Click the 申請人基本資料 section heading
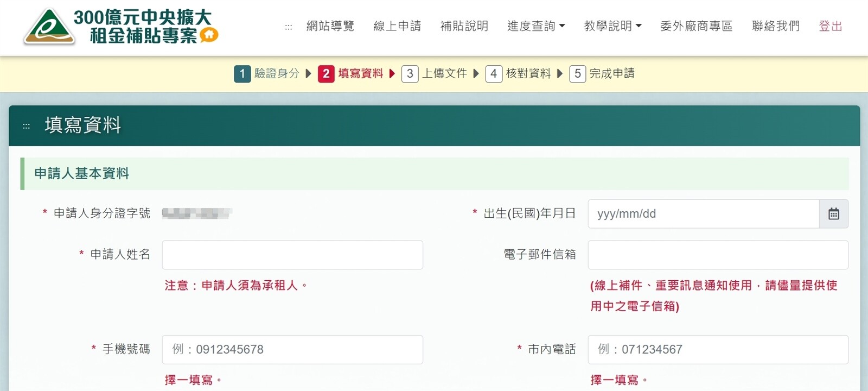The width and height of the screenshot is (868, 391). 82,174
